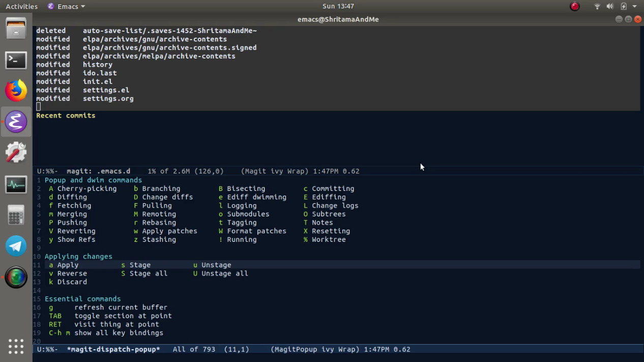This screenshot has height=362, width=644.
Task: Click the *magit-dispatch-popup* mode line buffer name
Action: [113, 349]
